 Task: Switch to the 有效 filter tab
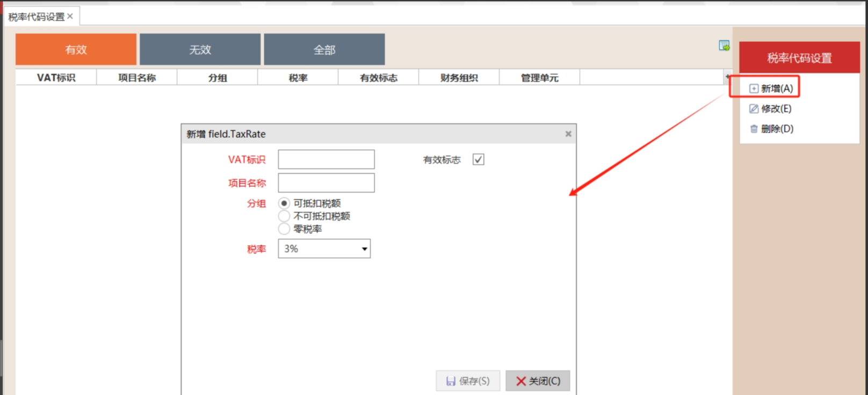tap(76, 49)
